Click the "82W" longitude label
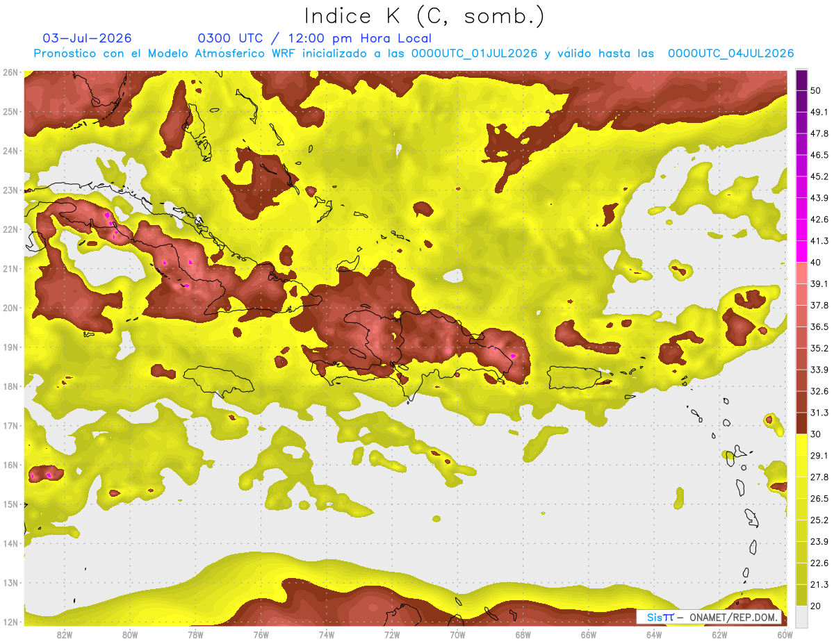834x644 pixels. click(65, 635)
